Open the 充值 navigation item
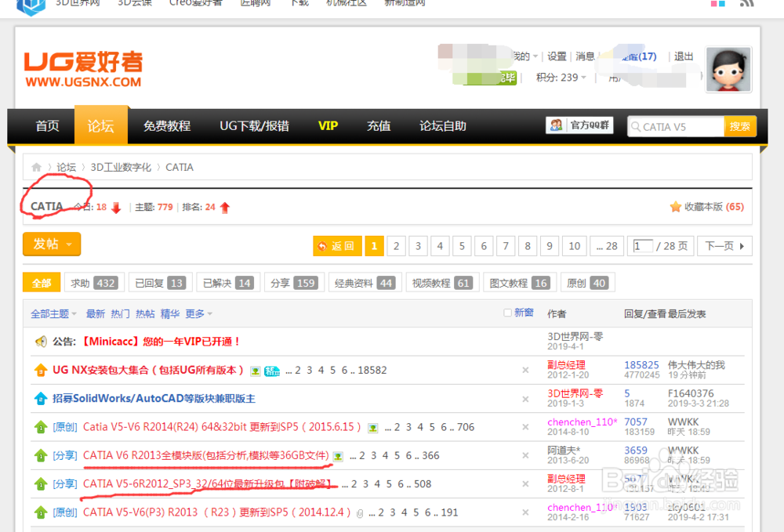The image size is (784, 532). click(x=379, y=126)
